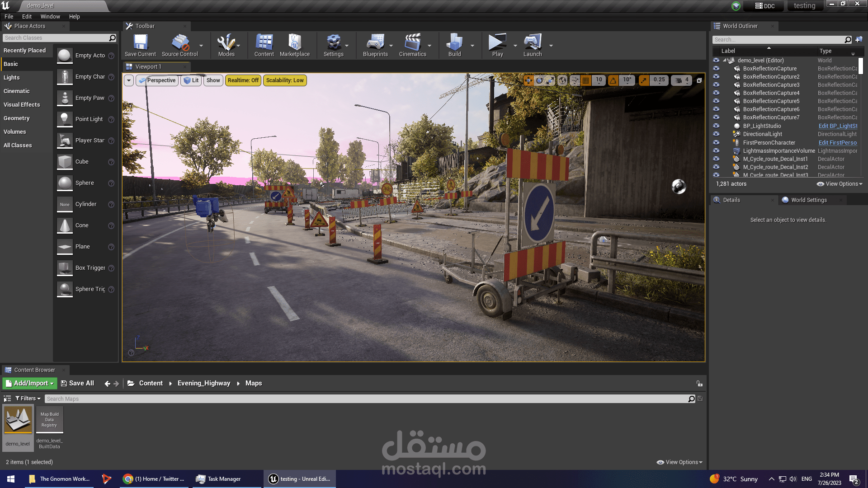This screenshot has width=868, height=488.
Task: Toggle the Realtime: Off viewport button
Action: (243, 80)
